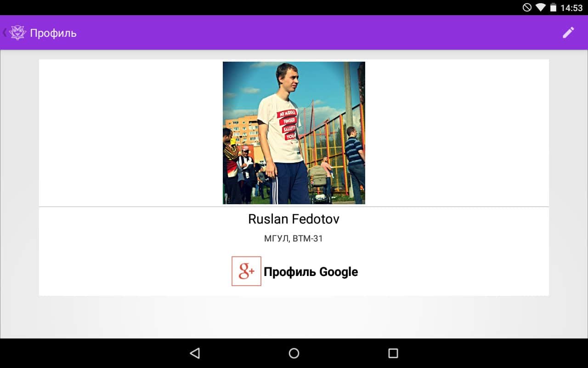Go to the Android home circle button
588x368 pixels.
click(x=294, y=353)
